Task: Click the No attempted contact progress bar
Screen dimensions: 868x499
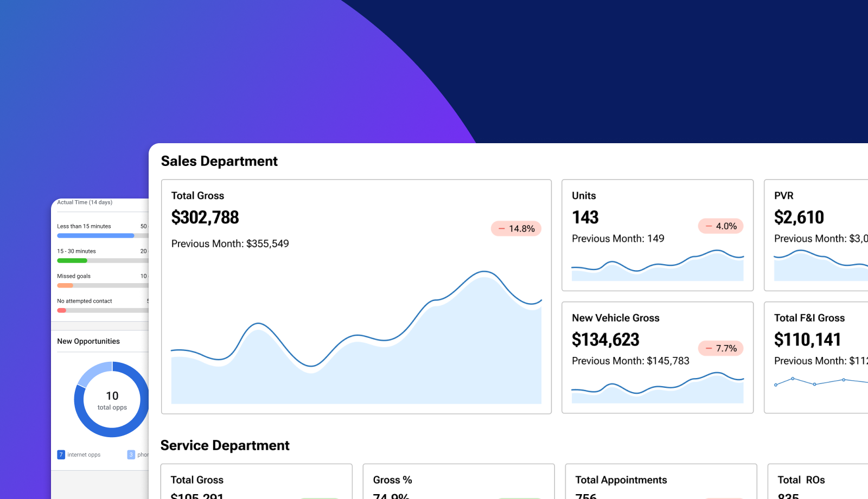Action: point(103,311)
